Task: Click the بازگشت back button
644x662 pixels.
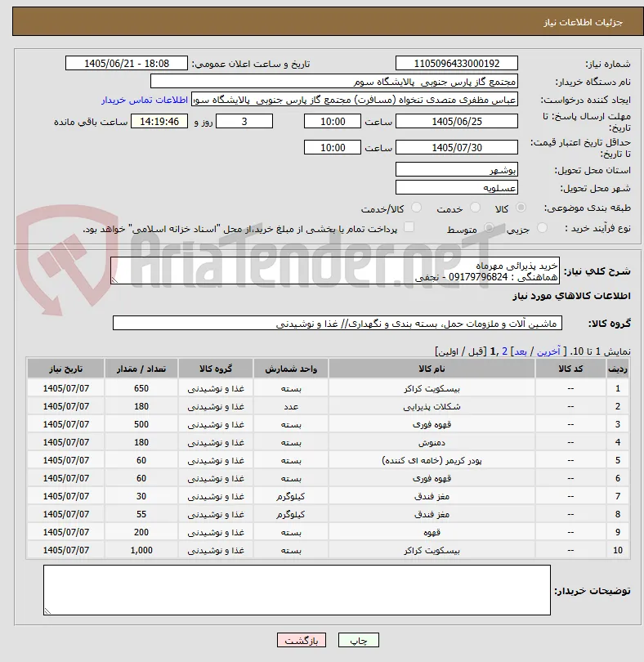Action: tap(301, 640)
